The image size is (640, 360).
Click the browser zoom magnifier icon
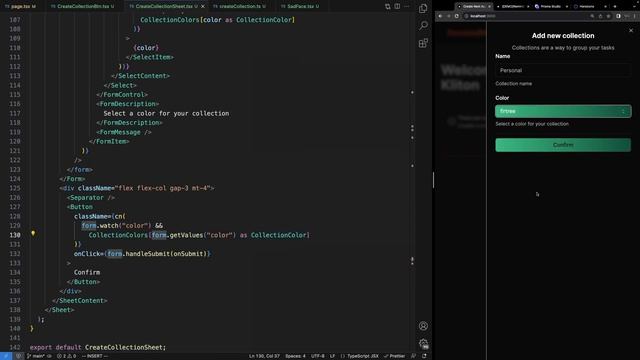pos(592,16)
